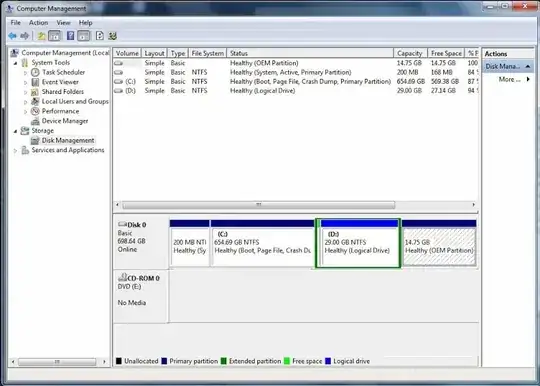Click the Device Manager icon in tree
Image resolution: width=540 pixels, height=386 pixels.
(x=35, y=121)
